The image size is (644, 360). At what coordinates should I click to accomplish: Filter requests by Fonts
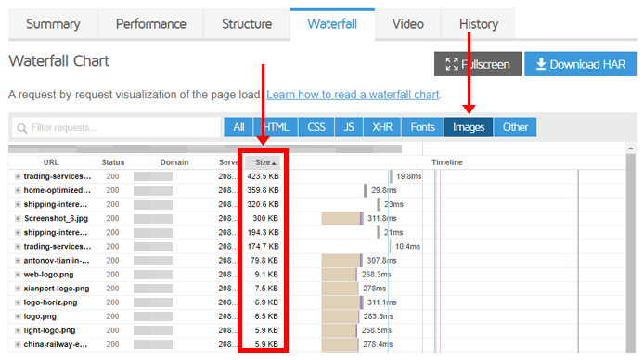coord(422,127)
